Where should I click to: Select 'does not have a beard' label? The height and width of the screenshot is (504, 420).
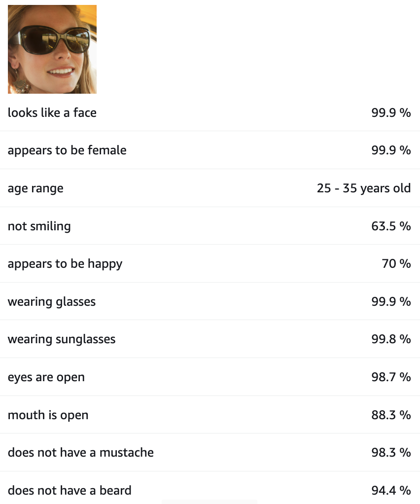[x=70, y=490]
